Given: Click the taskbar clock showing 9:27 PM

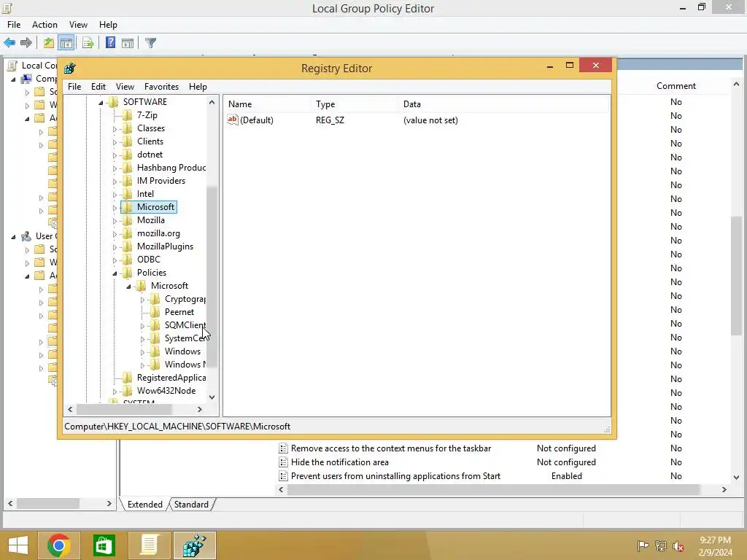Looking at the screenshot, I should 715,545.
